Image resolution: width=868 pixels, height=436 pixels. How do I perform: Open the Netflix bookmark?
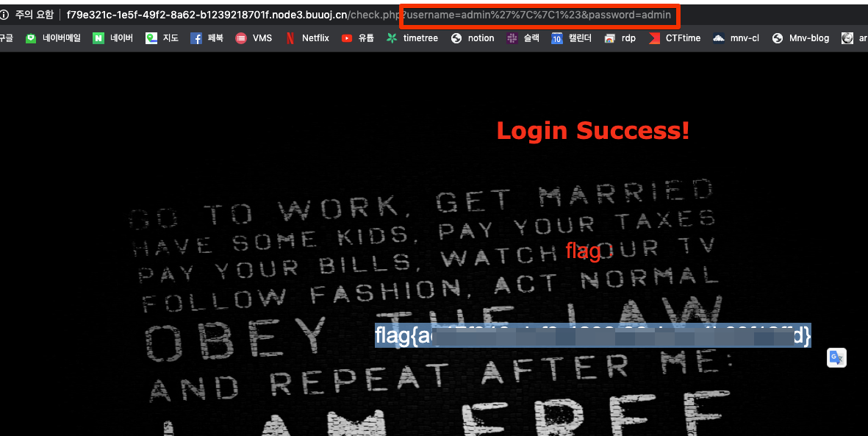[306, 38]
